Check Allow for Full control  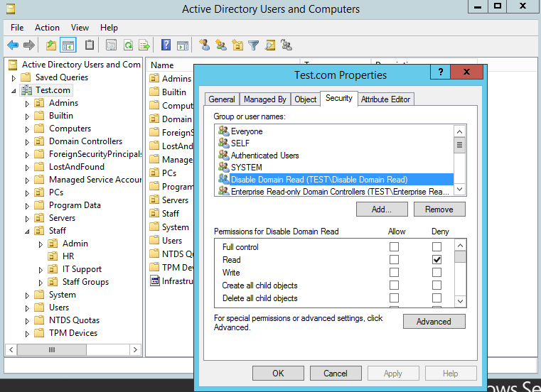394,247
